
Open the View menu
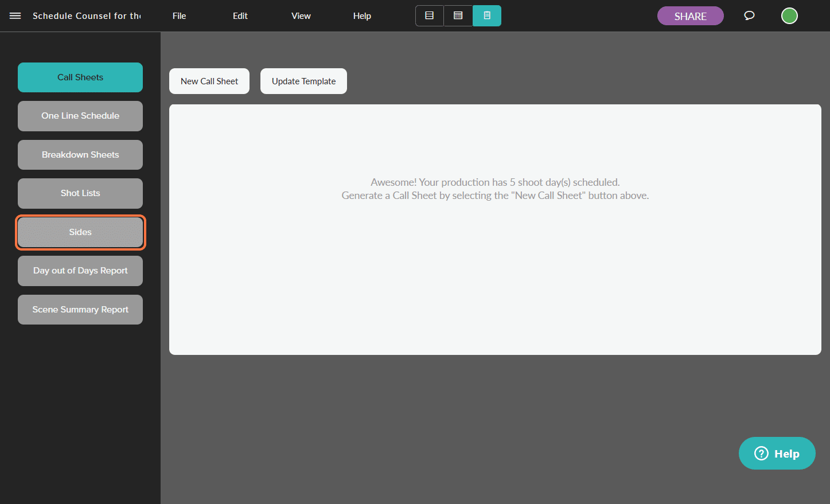pyautogui.click(x=301, y=15)
